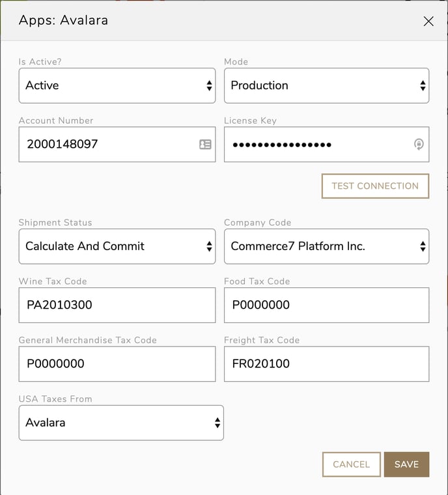The height and width of the screenshot is (495, 448).
Task: Open the Shipment Status dropdown
Action: tap(117, 246)
